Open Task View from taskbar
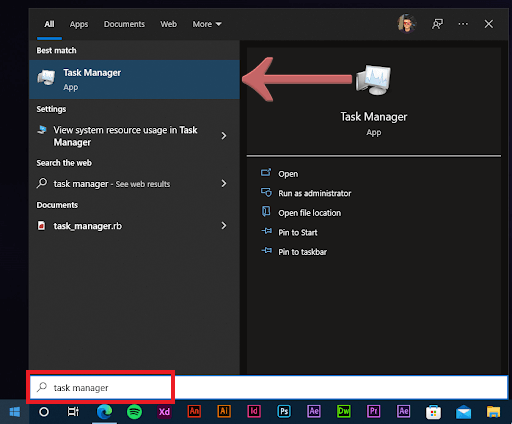512x424 pixels. [73, 412]
